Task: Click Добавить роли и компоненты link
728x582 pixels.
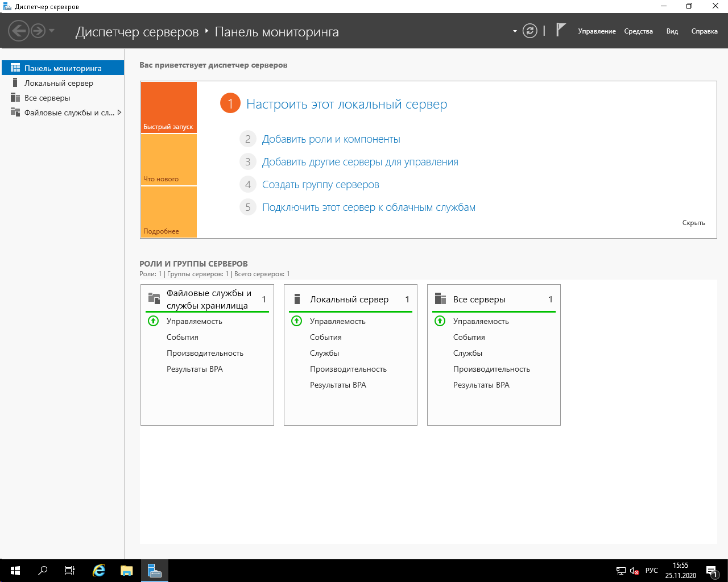Action: 331,139
